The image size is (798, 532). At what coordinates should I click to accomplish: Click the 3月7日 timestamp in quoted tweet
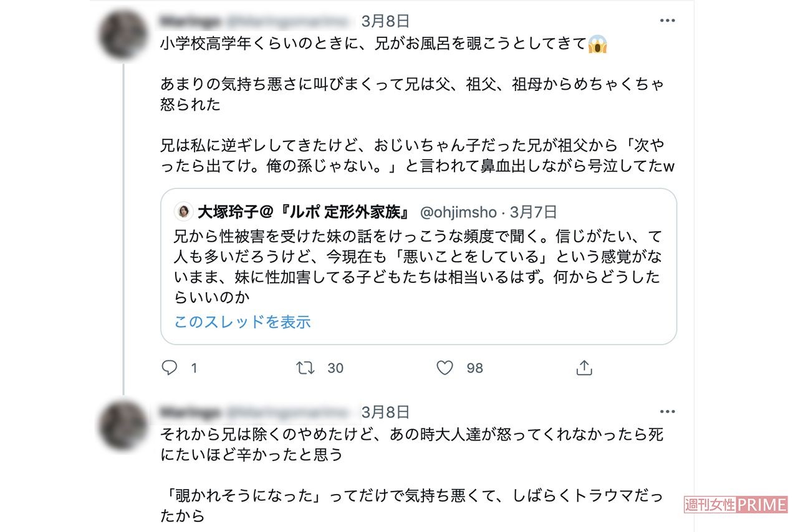pos(533,212)
